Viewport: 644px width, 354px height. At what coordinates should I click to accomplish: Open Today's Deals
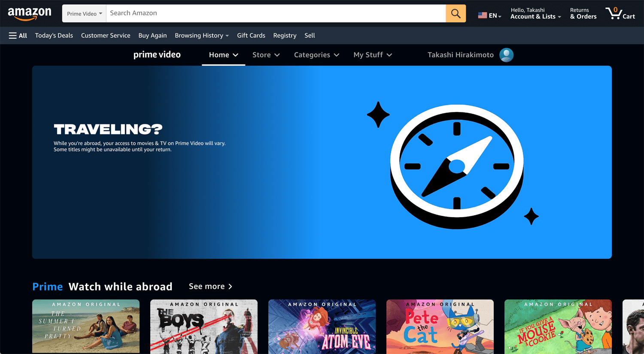point(54,36)
